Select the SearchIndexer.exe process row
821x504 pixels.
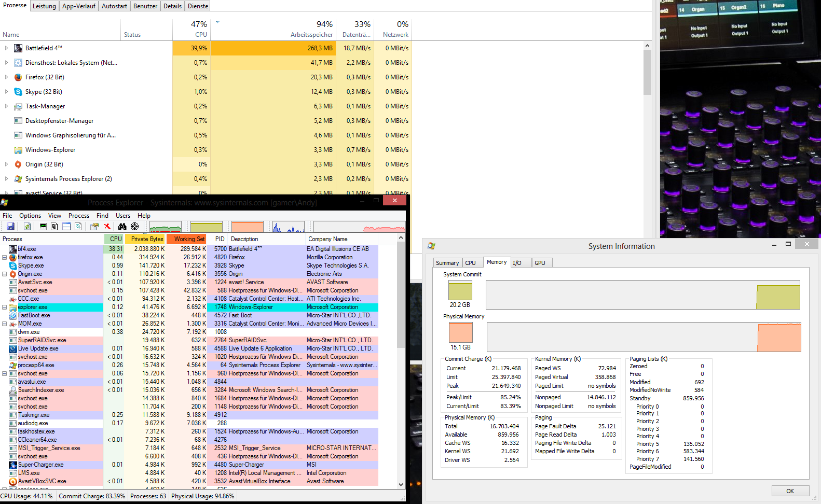click(x=189, y=390)
